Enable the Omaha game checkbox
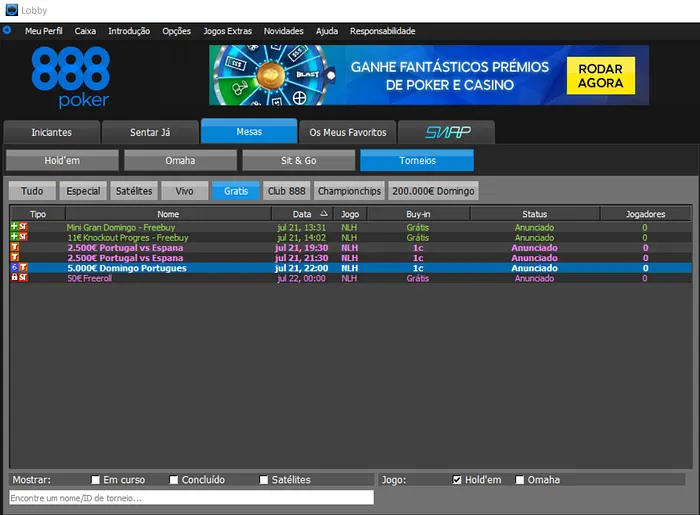This screenshot has width=700, height=515. [x=520, y=480]
